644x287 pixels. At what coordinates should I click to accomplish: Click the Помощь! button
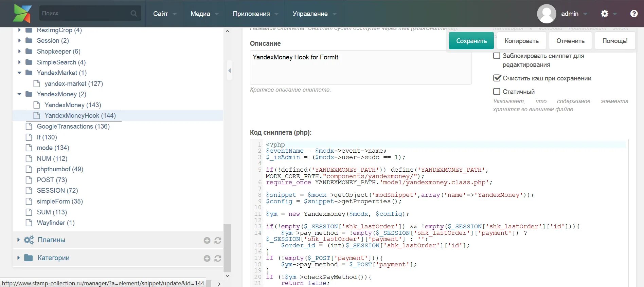tap(615, 41)
